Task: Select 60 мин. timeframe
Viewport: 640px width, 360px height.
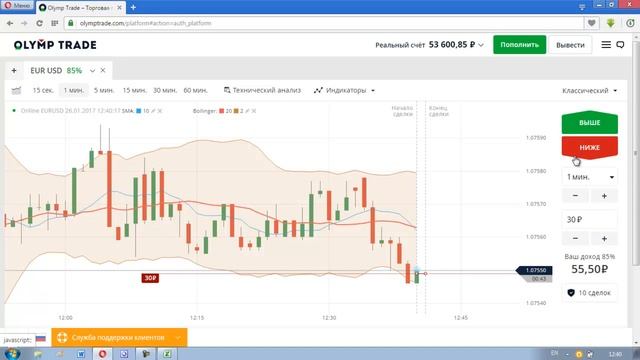Action: (196, 90)
